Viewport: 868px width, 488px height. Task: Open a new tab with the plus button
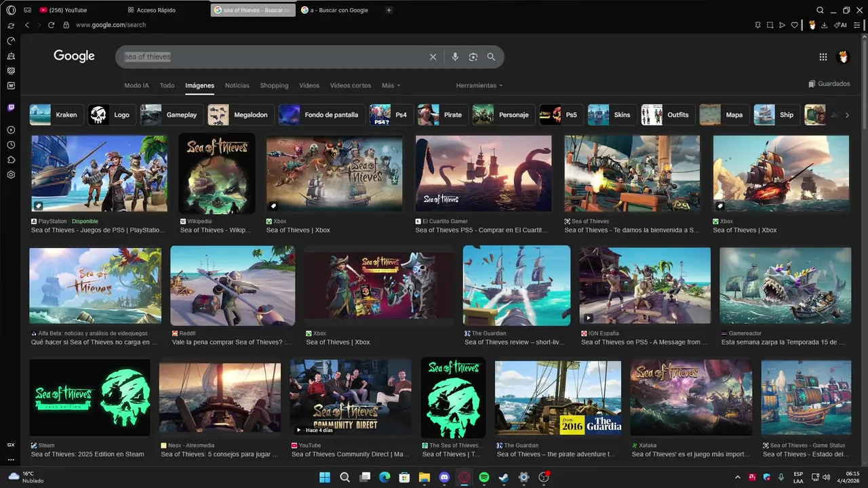pyautogui.click(x=389, y=10)
